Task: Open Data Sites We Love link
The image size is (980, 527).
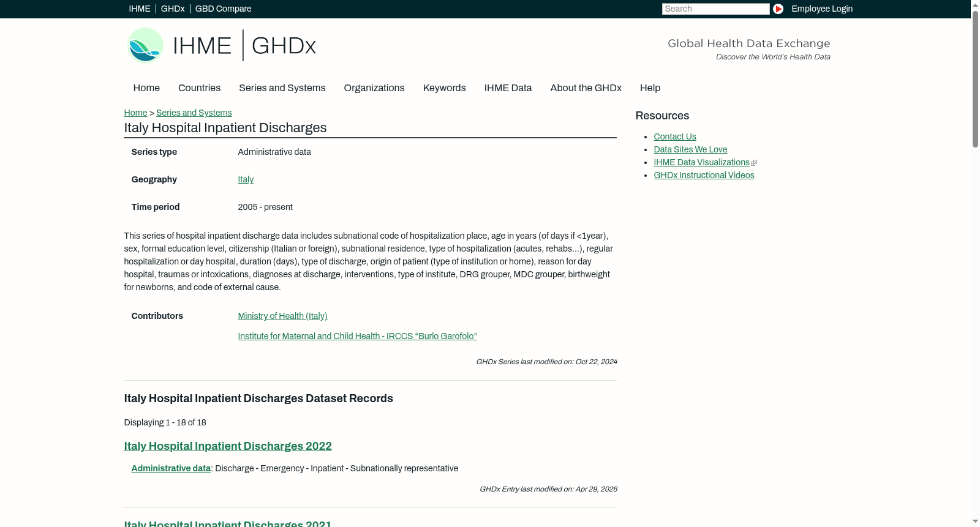Action: [690, 149]
